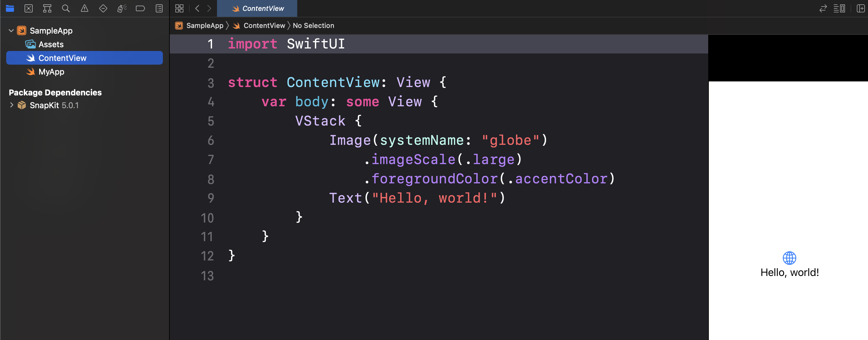
Task: Open the Issue navigator warning icon
Action: 85,8
